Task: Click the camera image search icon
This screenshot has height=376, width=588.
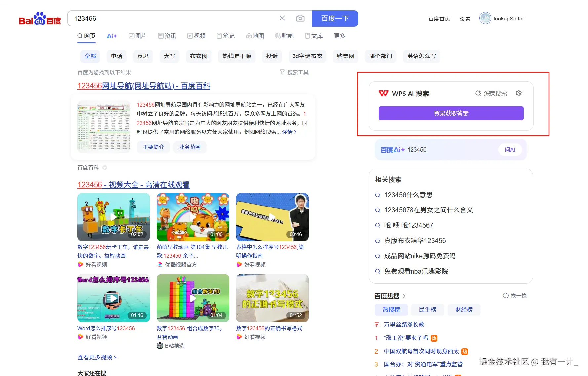Action: coord(300,18)
